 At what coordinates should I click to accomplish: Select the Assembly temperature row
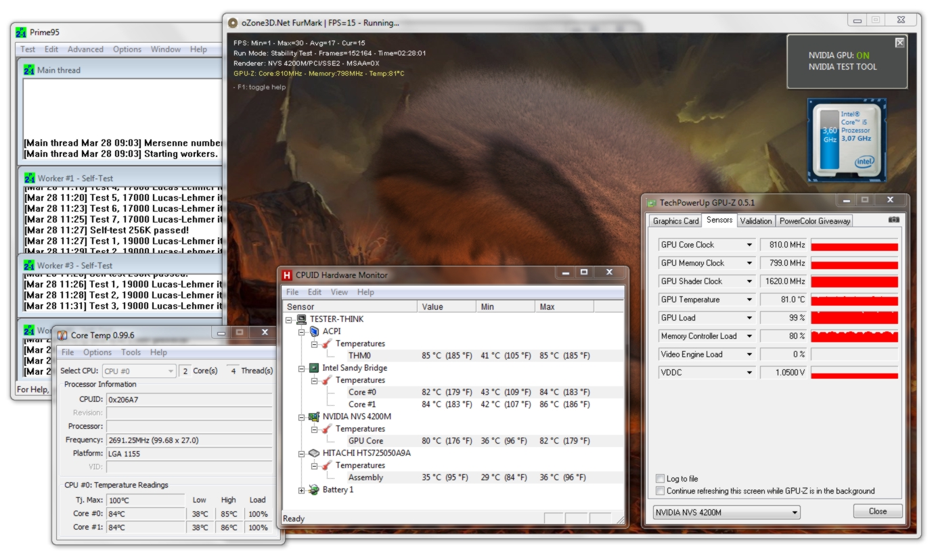[453, 477]
